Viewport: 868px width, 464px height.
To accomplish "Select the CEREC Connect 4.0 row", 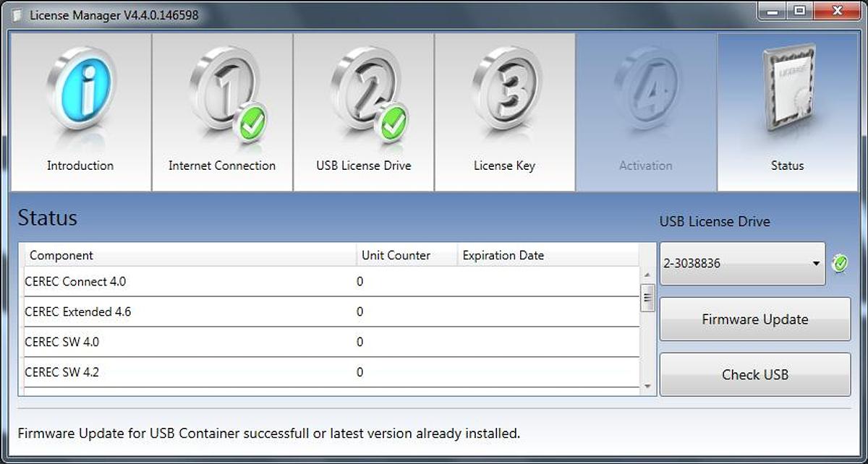I will pyautogui.click(x=329, y=282).
